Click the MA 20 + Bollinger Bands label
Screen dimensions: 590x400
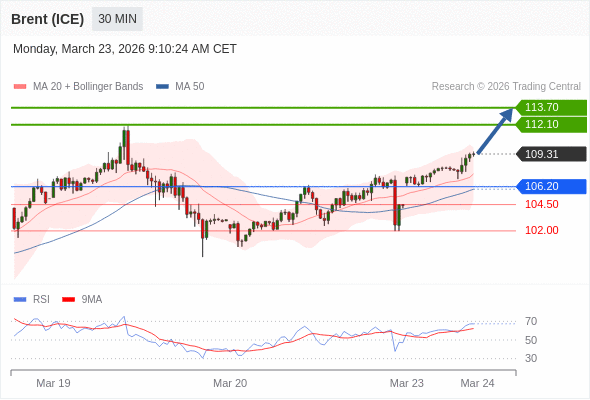[88, 87]
